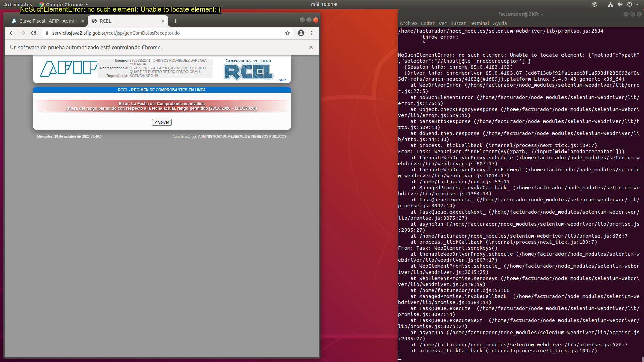
Task: Reload the RCEL page
Action: pyautogui.click(x=34, y=33)
